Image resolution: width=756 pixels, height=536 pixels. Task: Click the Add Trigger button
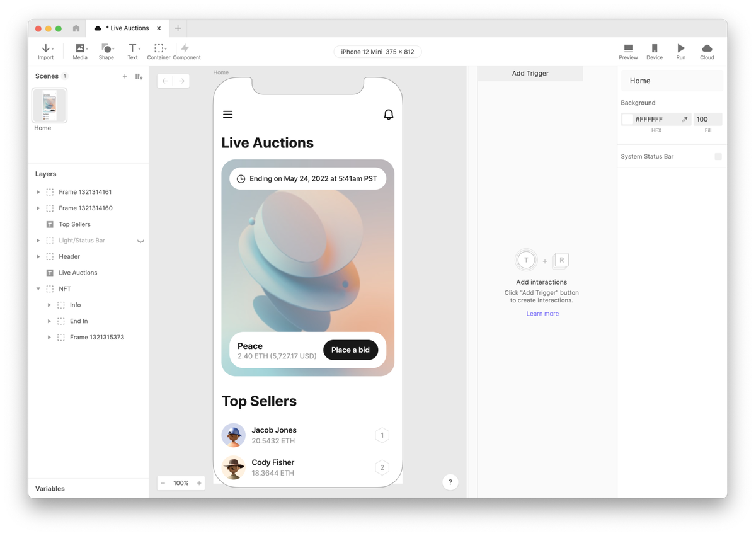(x=530, y=73)
